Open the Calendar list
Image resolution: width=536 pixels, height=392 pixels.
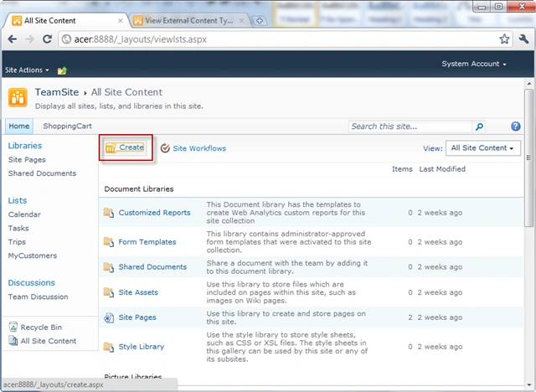click(24, 214)
